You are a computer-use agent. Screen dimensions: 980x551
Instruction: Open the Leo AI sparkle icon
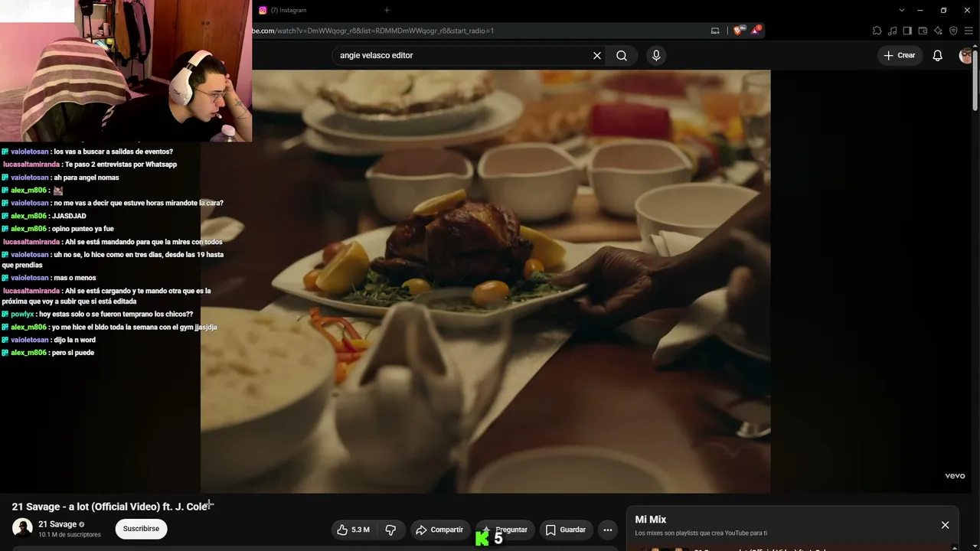coord(938,31)
